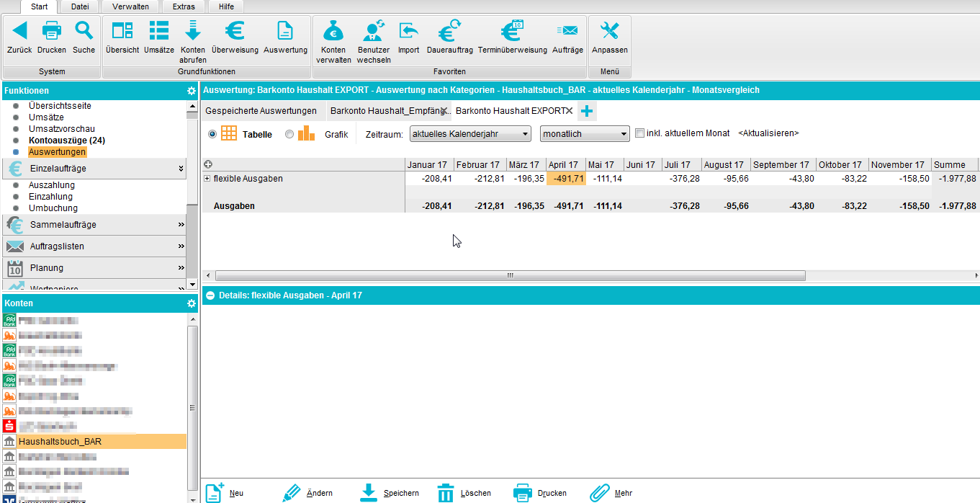
Task: Open the Extras ribbon tab
Action: pyautogui.click(x=184, y=6)
